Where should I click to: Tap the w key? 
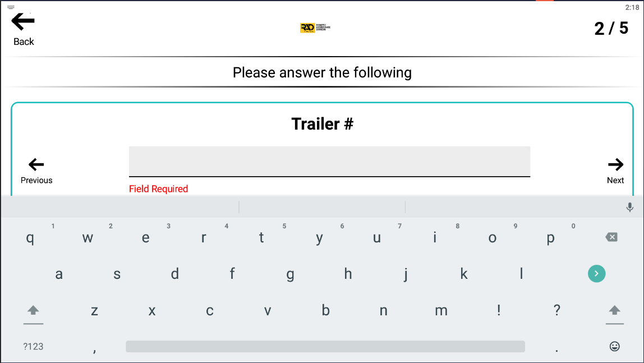[x=88, y=237]
